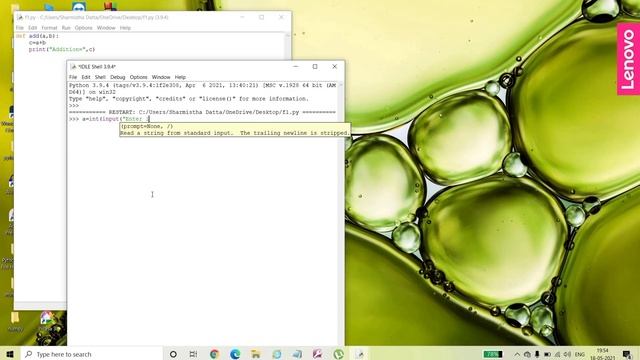Show hidden system tray icons
640x360 pixels.
tap(517, 354)
